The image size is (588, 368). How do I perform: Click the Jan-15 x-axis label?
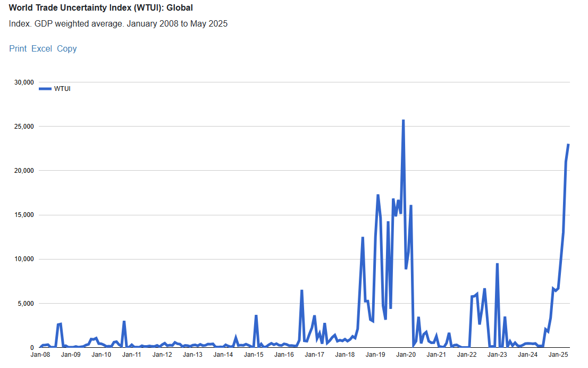tap(254, 355)
